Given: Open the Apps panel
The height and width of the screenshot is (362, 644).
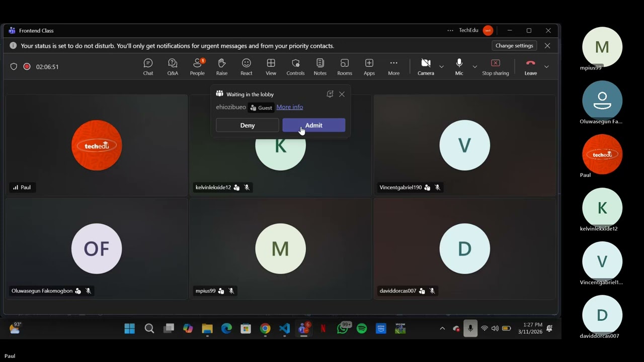Looking at the screenshot, I should pos(369,67).
